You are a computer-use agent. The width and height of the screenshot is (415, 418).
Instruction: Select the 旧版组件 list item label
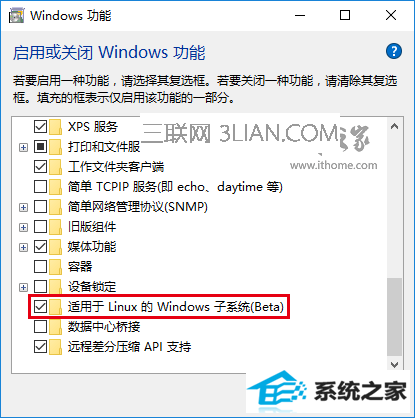pos(92,227)
